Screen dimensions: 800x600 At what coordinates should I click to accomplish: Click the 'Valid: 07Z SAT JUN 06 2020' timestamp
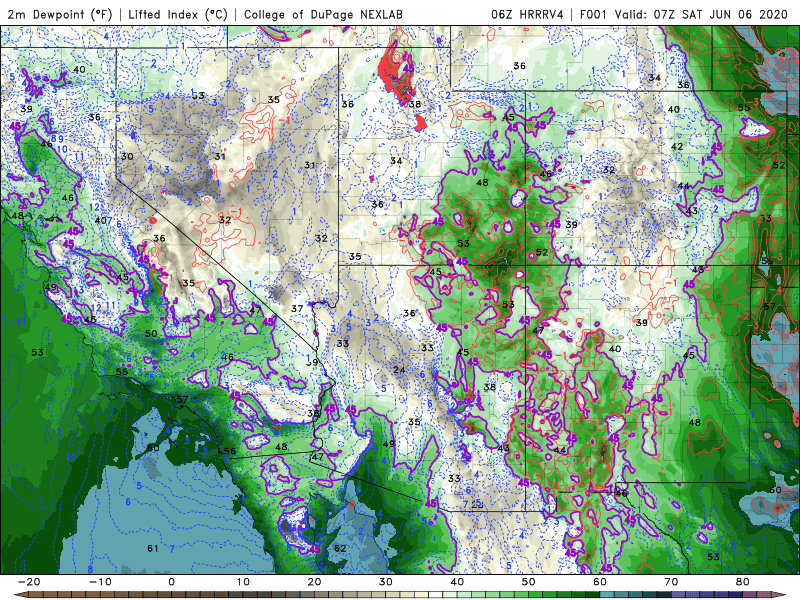pyautogui.click(x=701, y=14)
